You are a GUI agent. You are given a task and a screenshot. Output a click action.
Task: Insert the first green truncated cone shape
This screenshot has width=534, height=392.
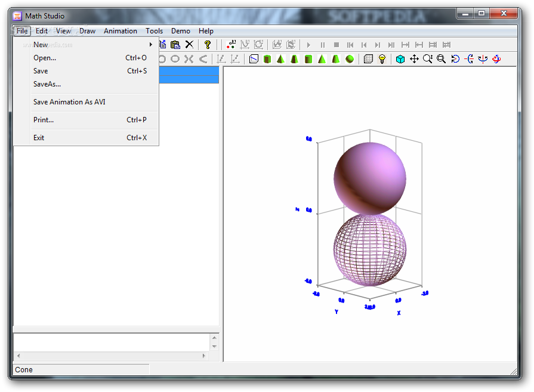[x=294, y=59]
